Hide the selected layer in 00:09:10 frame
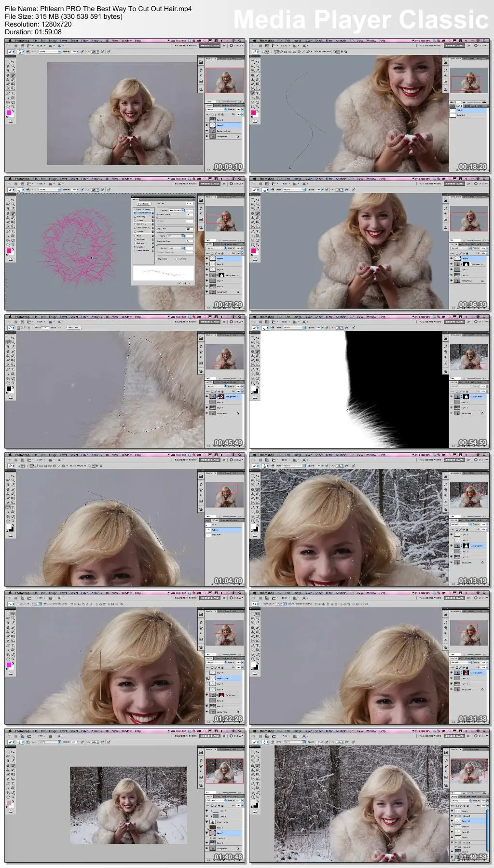The height and width of the screenshot is (868, 494). (208, 126)
